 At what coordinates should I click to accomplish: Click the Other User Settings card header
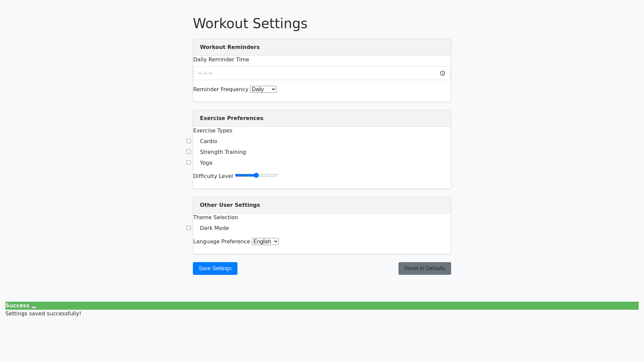[x=230, y=205]
